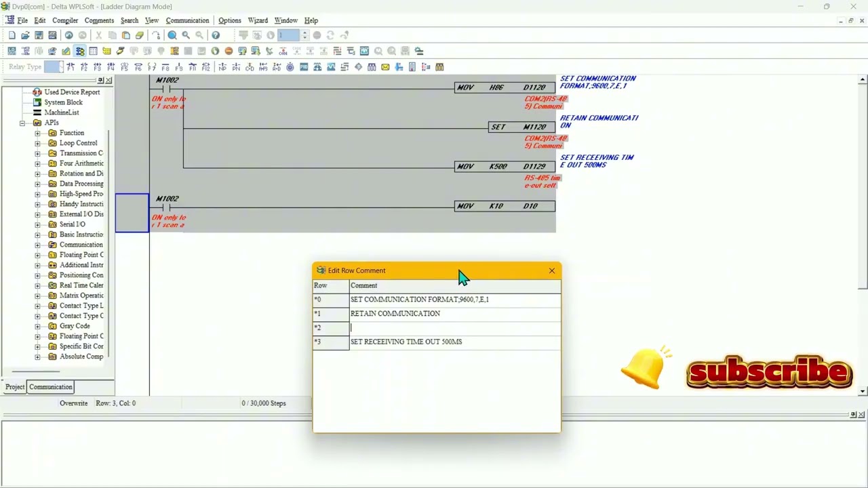Select the eraser icon in the toolbar
This screenshot has height=488, width=868.
[139, 35]
